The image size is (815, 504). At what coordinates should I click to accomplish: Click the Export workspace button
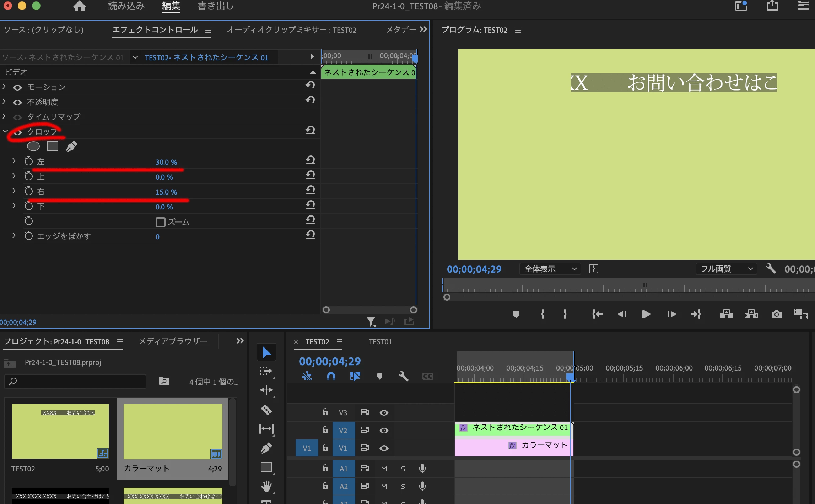pyautogui.click(x=215, y=6)
